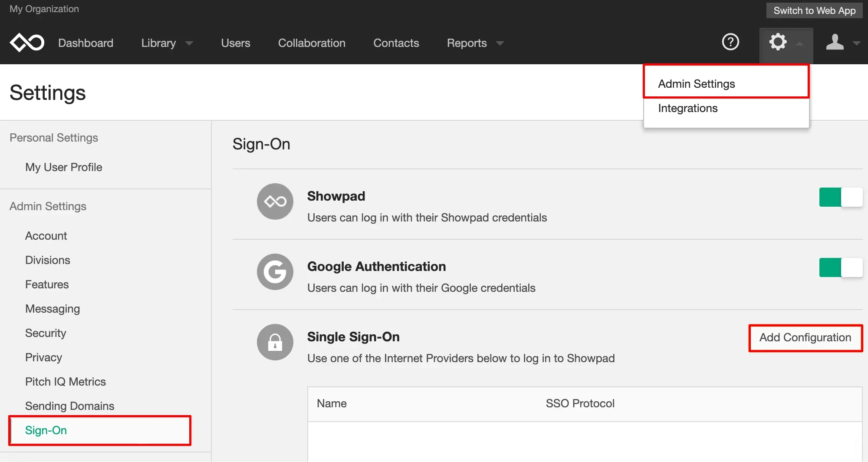Click the Showpad sign-on provider icon
This screenshot has height=462, width=868.
point(275,201)
